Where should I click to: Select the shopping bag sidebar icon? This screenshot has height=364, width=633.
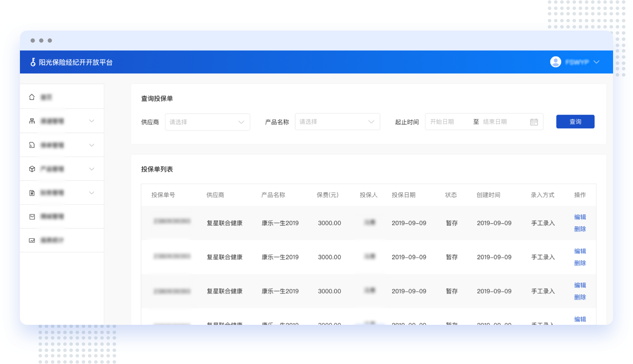pyautogui.click(x=32, y=217)
